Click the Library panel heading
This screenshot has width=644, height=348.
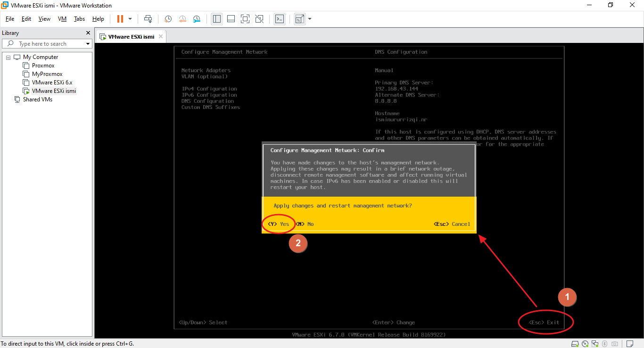pyautogui.click(x=10, y=33)
